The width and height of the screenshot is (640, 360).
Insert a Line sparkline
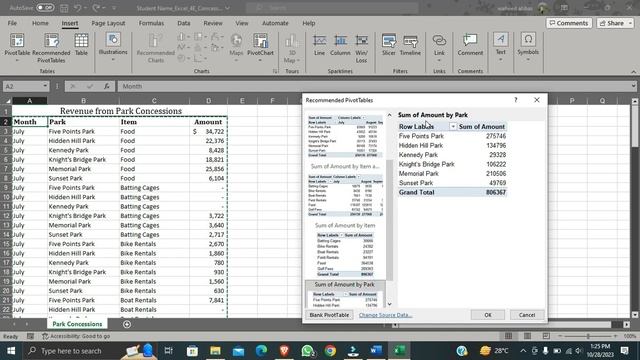[319, 45]
